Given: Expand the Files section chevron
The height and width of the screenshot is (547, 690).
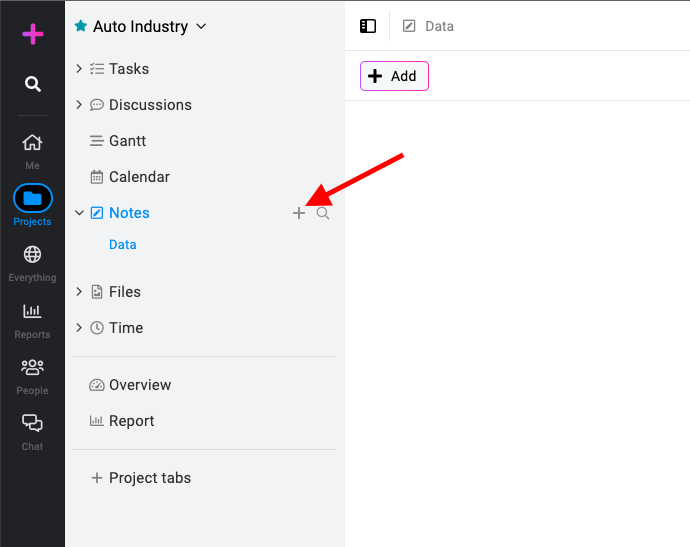Looking at the screenshot, I should pos(79,292).
